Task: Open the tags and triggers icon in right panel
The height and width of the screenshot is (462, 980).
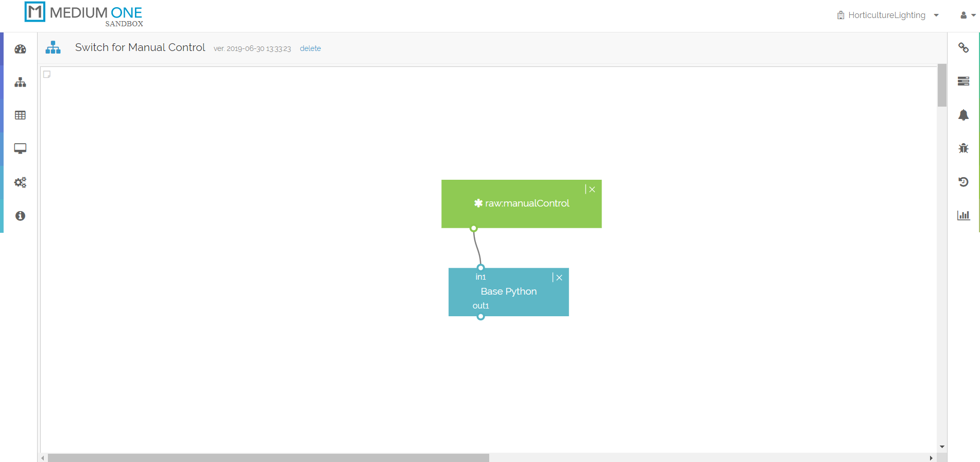Action: (x=963, y=48)
